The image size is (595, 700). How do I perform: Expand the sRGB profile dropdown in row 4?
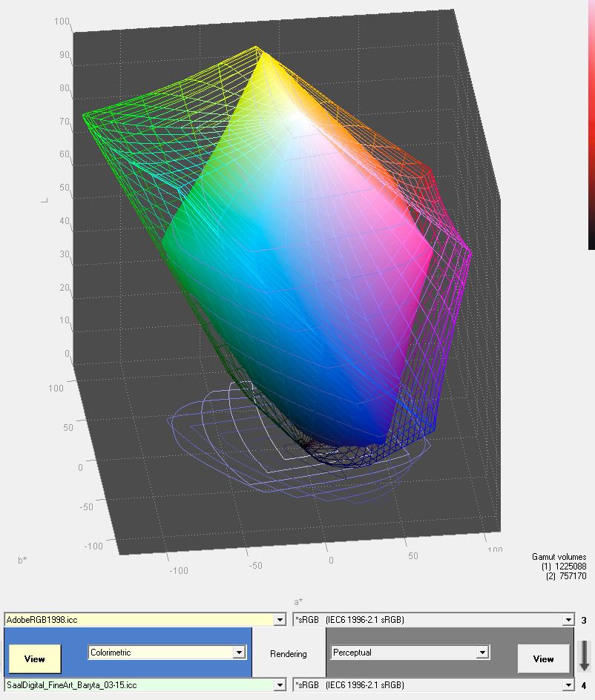point(568,685)
